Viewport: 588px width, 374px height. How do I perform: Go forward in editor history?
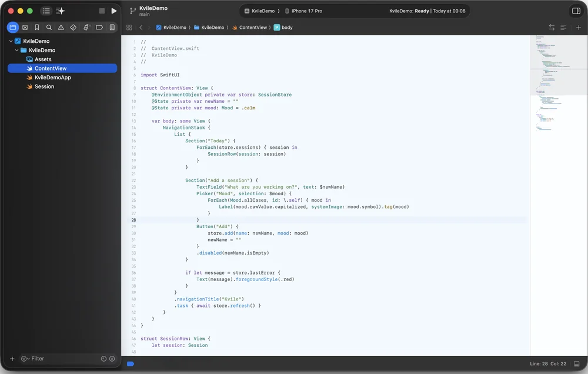149,28
